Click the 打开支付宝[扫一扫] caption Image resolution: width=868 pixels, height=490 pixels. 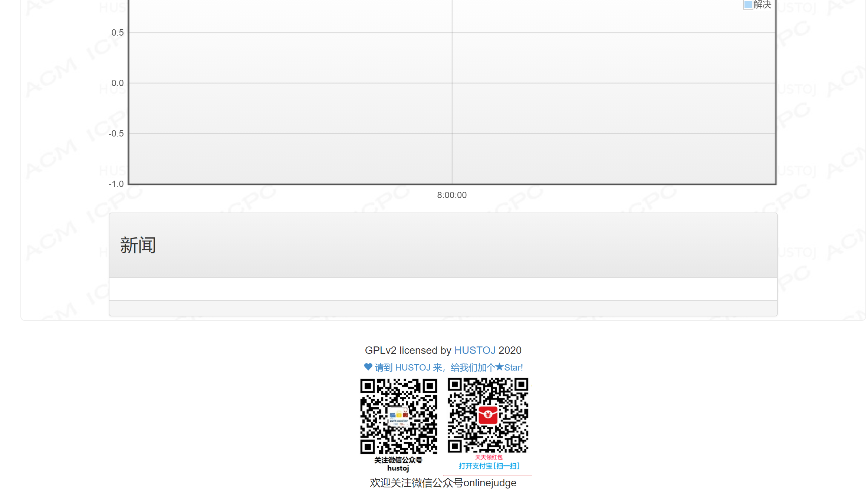[x=489, y=466]
